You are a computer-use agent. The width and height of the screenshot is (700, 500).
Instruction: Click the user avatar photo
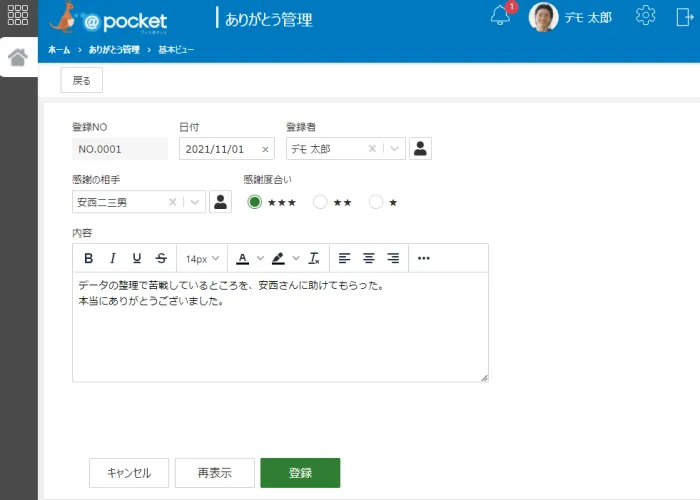coord(543,17)
